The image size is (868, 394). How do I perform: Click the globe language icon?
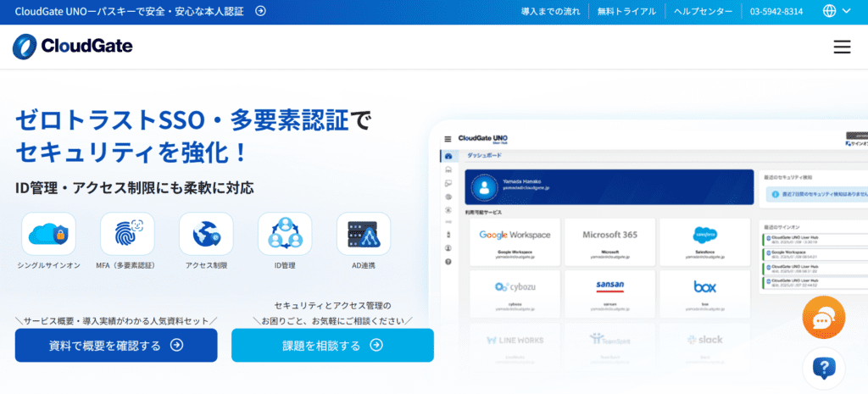click(x=829, y=11)
